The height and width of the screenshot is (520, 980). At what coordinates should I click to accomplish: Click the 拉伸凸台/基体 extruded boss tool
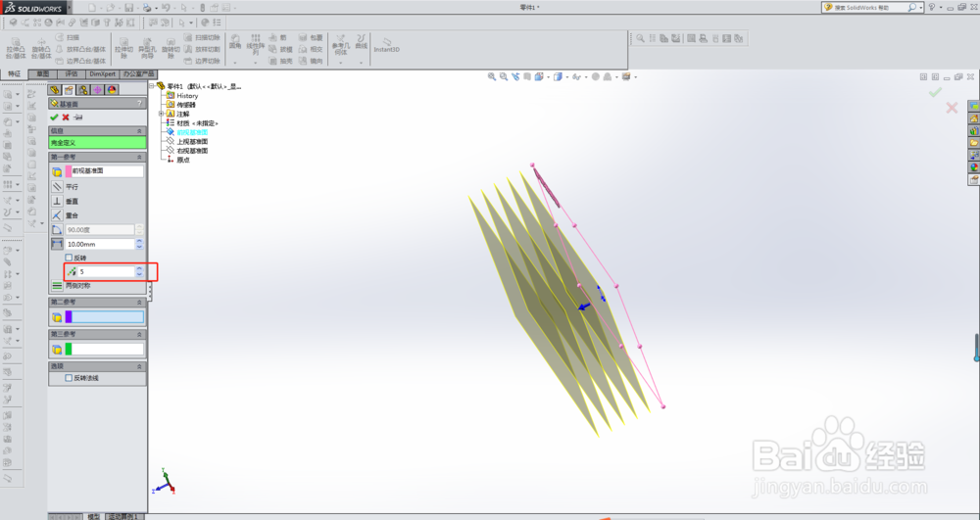tap(17, 48)
